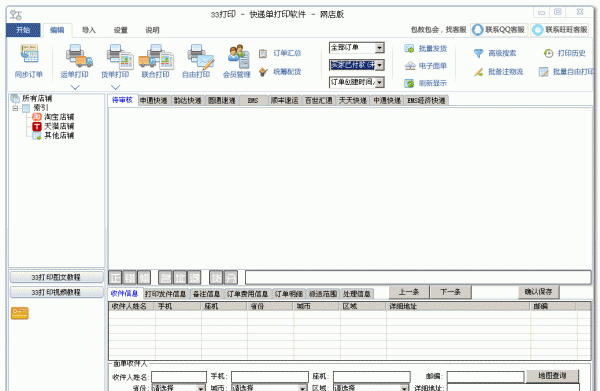Switch to the 打印发件信息 tab
This screenshot has width=600, height=391.
(x=165, y=293)
